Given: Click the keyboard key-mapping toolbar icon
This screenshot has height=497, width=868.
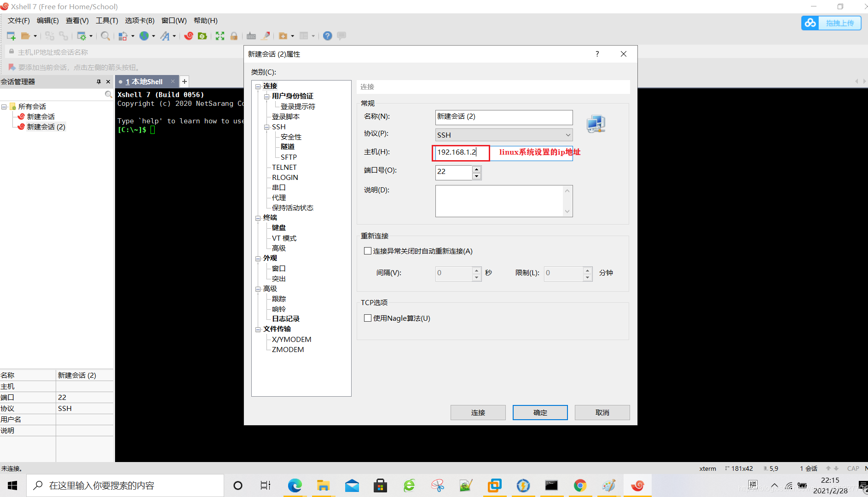Looking at the screenshot, I should 251,36.
